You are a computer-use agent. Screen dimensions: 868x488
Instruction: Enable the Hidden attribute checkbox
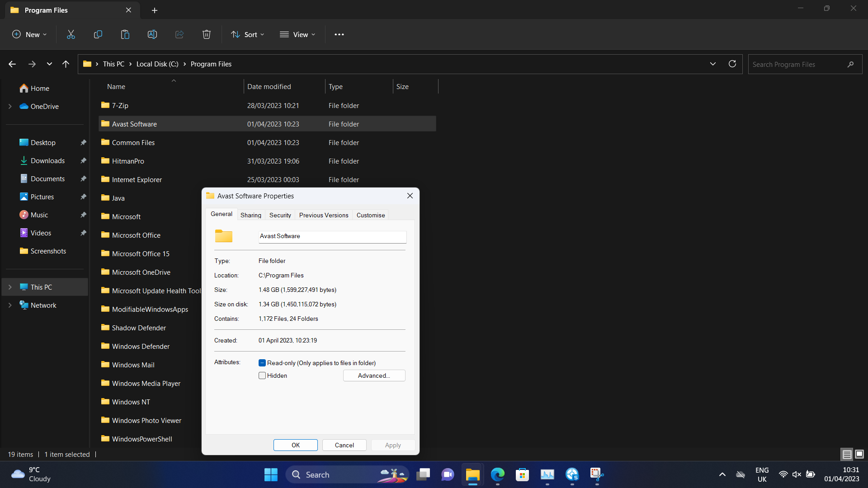point(262,375)
